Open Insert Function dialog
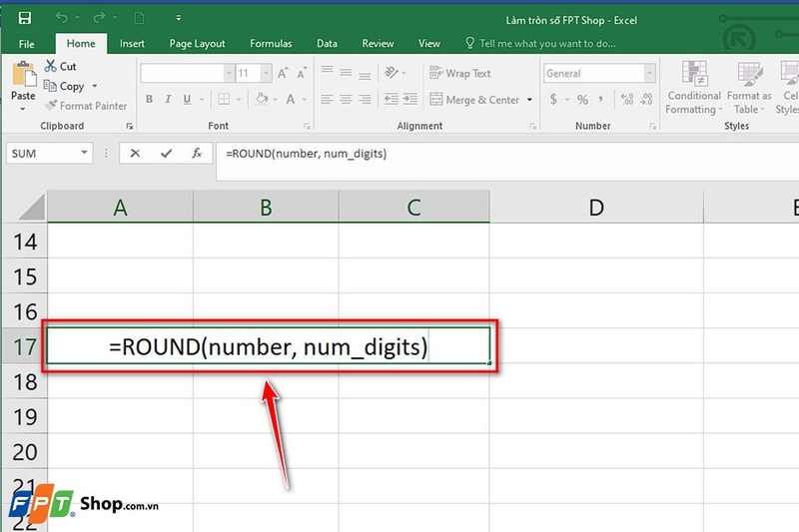Image resolution: width=799 pixels, height=532 pixels. (x=197, y=153)
